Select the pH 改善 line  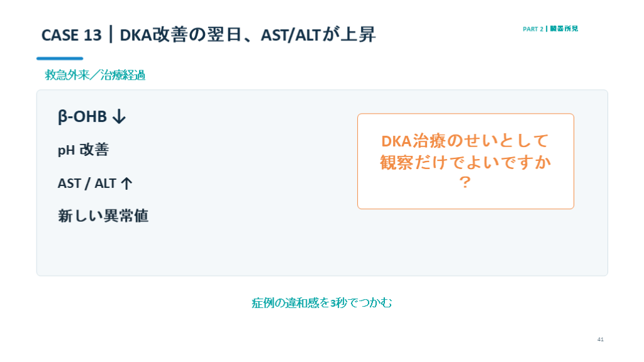84,150
